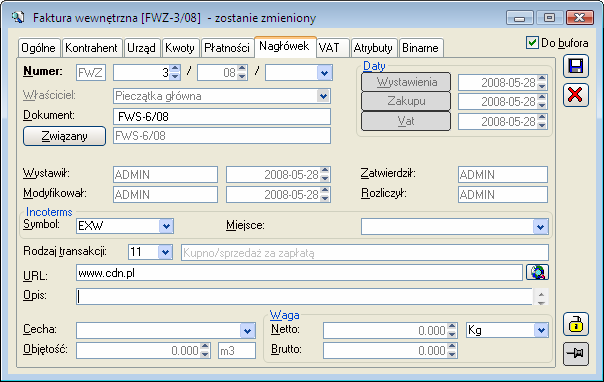This screenshot has height=382, width=604.
Task: Open the Binarne tab
Action: 421,48
